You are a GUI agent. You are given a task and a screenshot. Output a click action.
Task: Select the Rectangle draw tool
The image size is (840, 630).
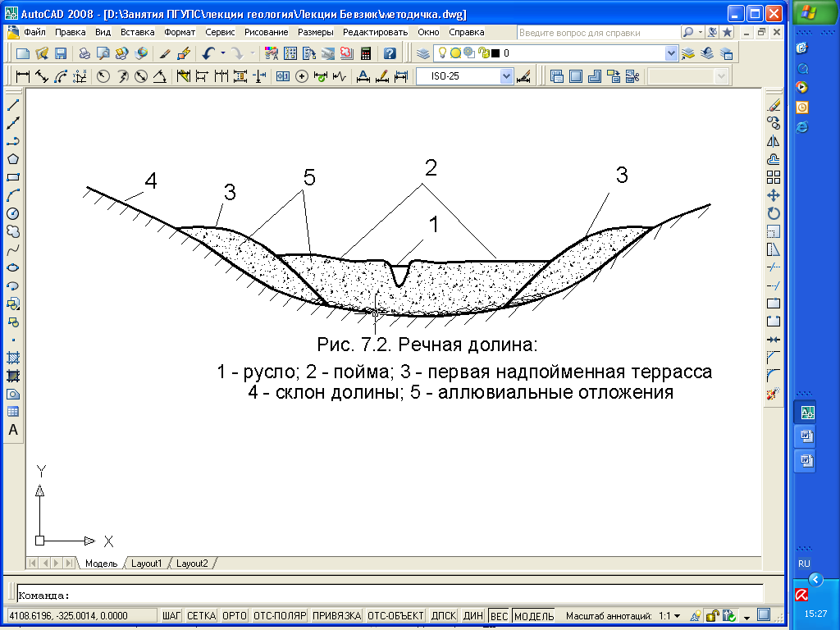(x=13, y=177)
